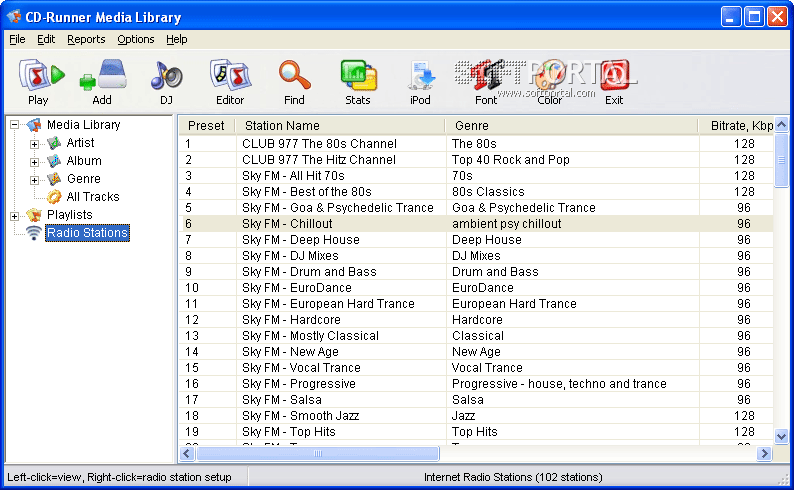Sort by the Genre column header
This screenshot has width=794, height=490.
click(572, 126)
